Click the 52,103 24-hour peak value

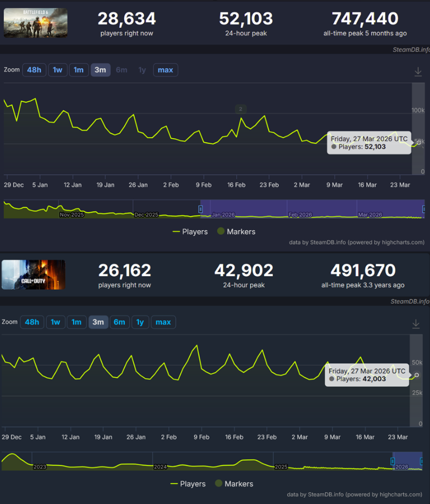(246, 18)
